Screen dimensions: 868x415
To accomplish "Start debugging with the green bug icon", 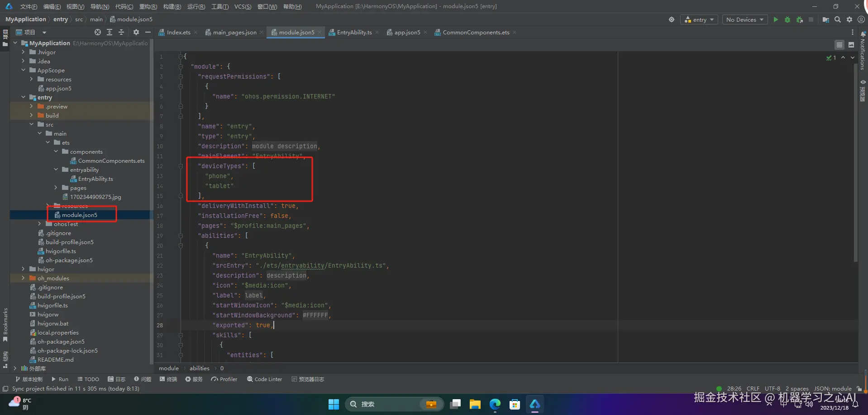I will point(787,19).
